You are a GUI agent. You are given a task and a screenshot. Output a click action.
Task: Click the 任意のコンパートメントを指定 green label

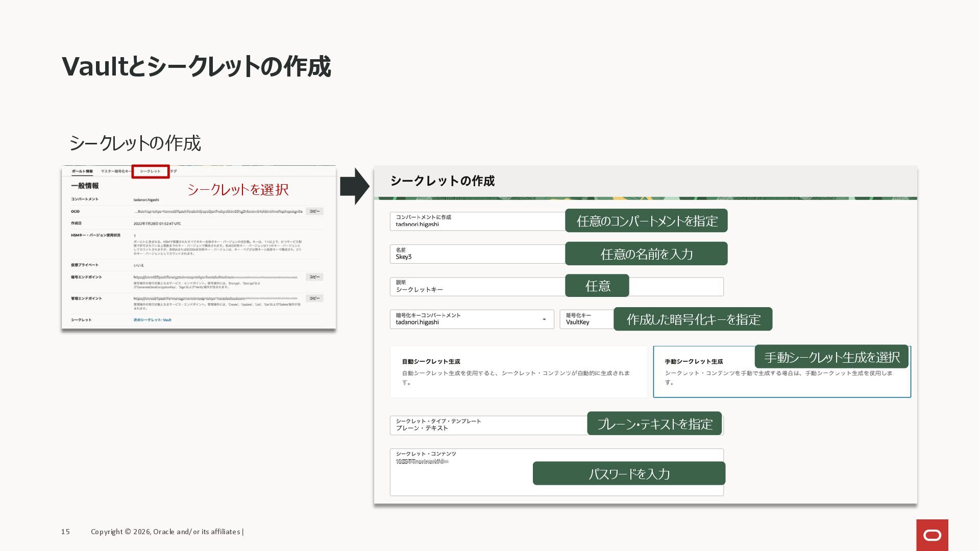click(x=646, y=221)
